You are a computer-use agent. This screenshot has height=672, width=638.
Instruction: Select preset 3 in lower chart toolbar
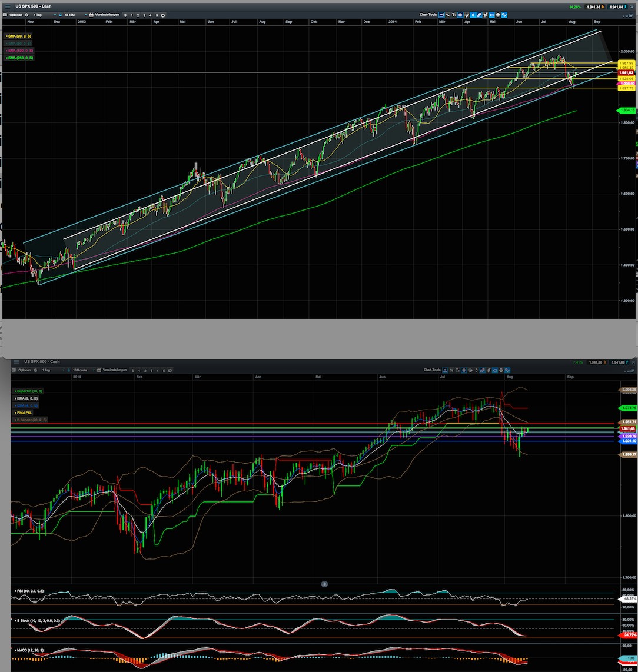pyautogui.click(x=151, y=371)
